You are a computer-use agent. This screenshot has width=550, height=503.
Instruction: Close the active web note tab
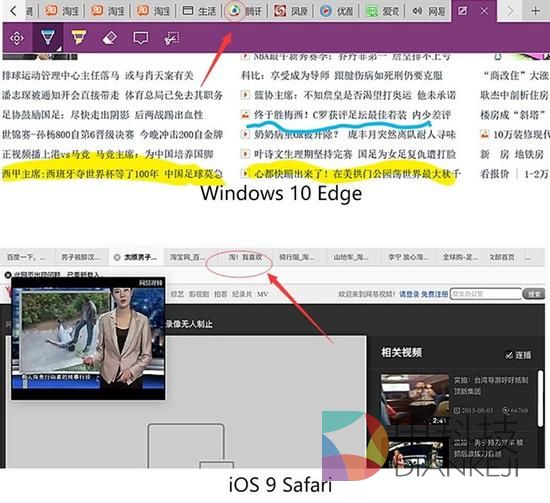point(484,11)
